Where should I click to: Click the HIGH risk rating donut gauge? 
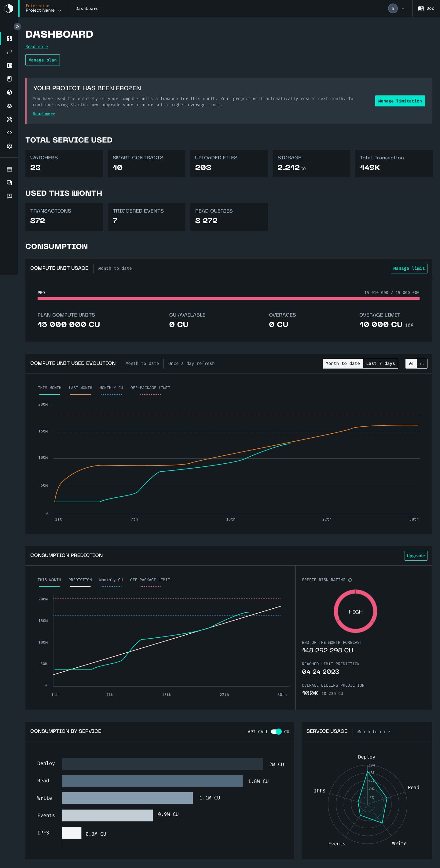[355, 611]
